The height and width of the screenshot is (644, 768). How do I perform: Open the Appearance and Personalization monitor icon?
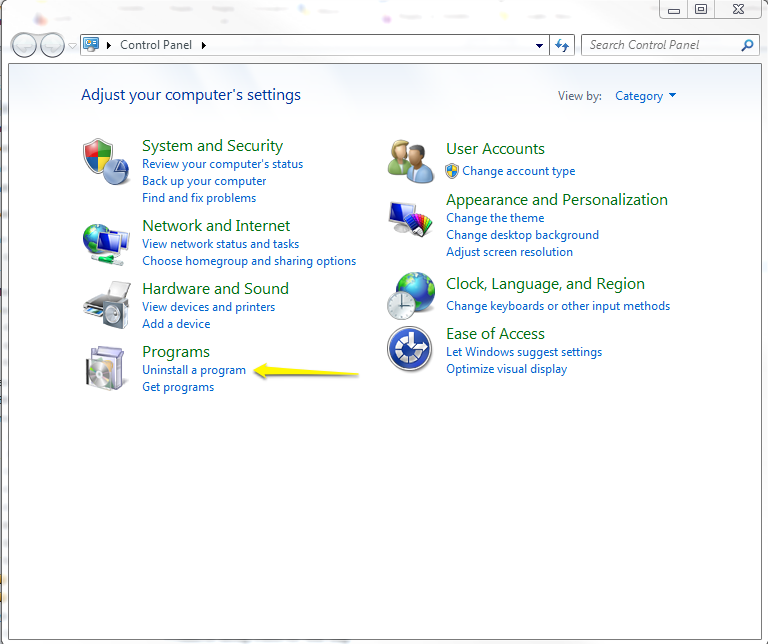tap(410, 218)
